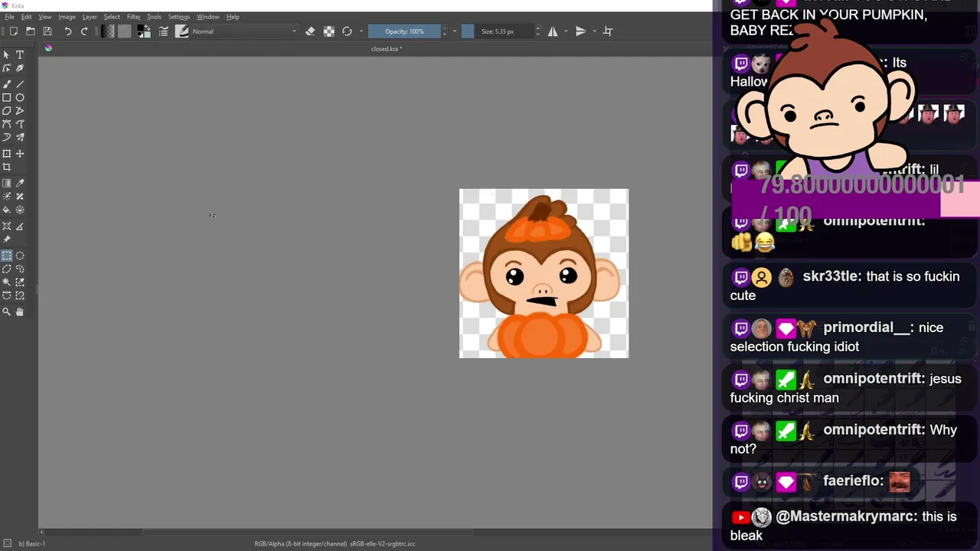Select the Smart Patch tool

(x=20, y=197)
